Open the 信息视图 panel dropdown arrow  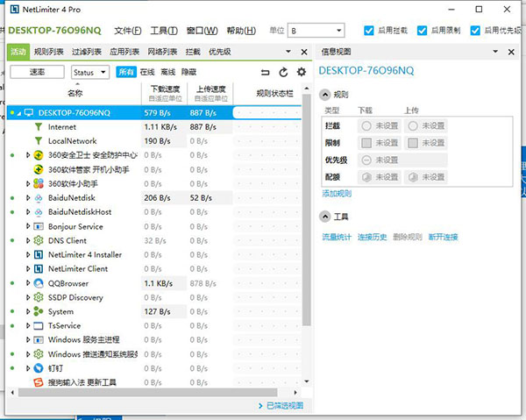(495, 52)
